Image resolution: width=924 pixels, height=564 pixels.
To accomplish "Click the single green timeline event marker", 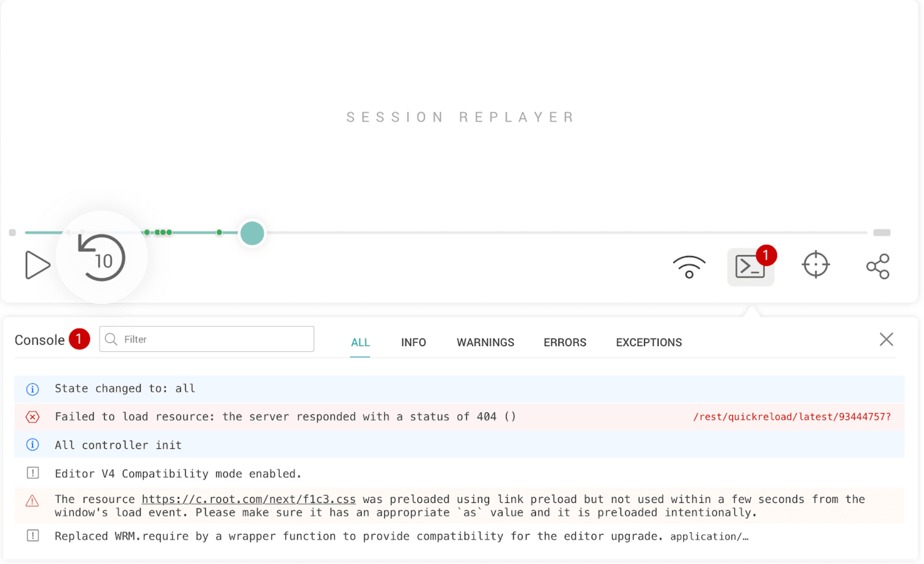I will coord(219,232).
